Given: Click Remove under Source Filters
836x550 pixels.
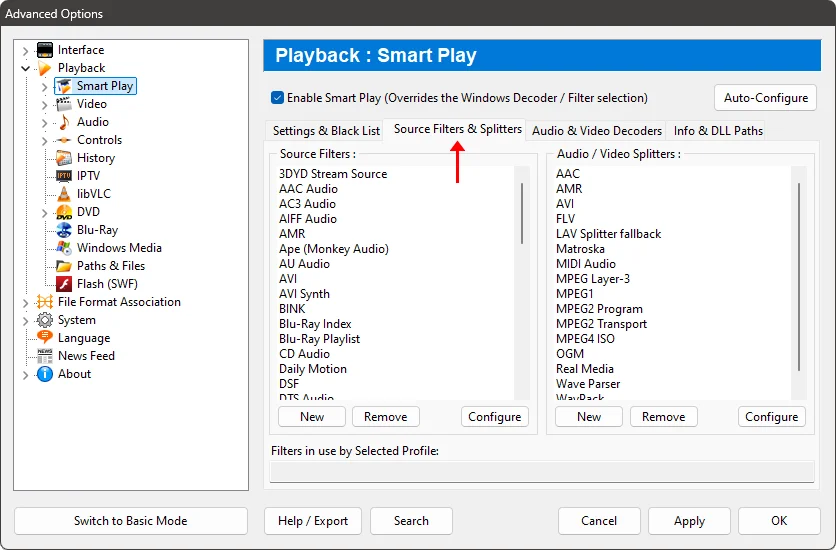Looking at the screenshot, I should point(385,417).
